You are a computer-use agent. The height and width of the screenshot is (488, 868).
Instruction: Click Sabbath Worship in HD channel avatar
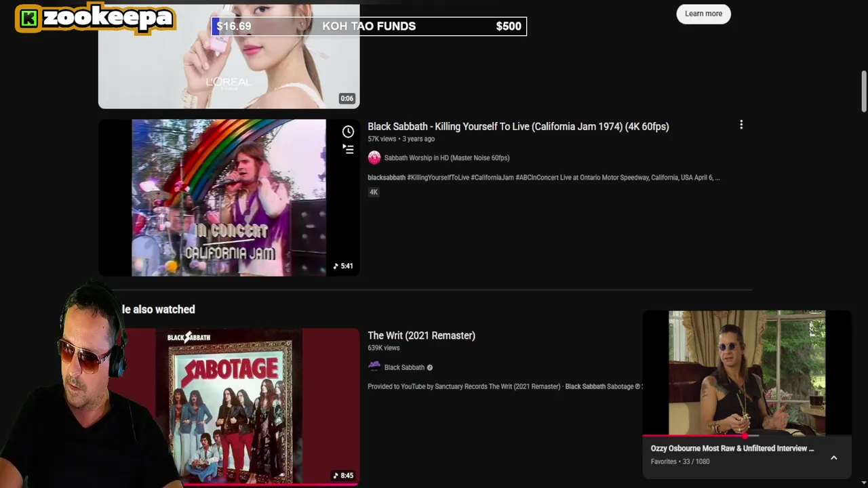click(x=374, y=158)
